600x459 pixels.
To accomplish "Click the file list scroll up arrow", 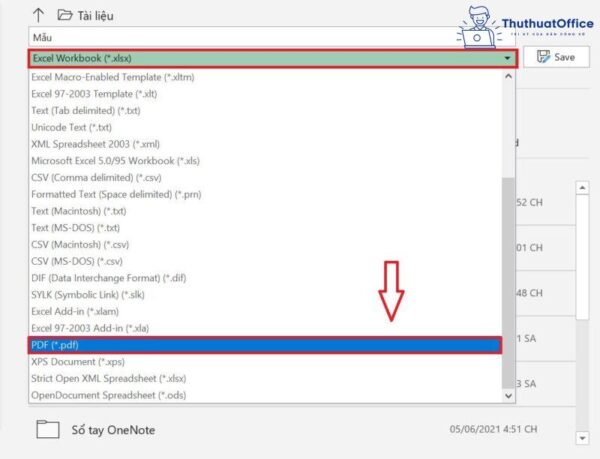I will tap(582, 188).
